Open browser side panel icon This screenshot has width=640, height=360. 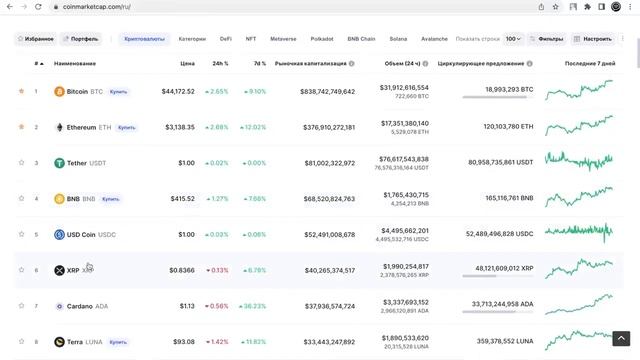[602, 7]
